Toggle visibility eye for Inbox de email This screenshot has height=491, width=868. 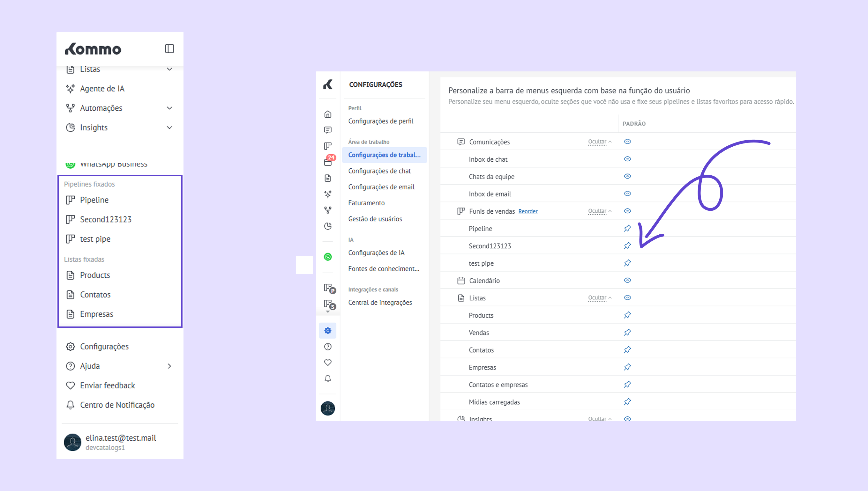627,194
